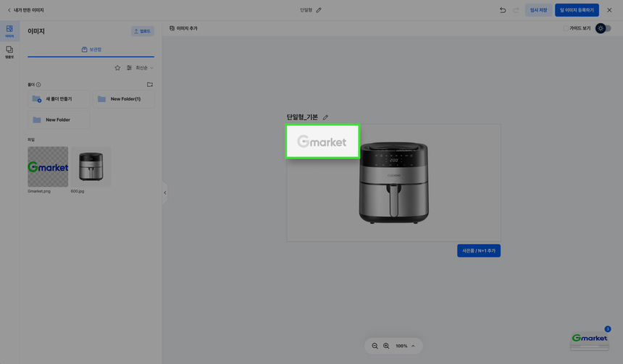Click the star favorites filter icon

coord(117,68)
